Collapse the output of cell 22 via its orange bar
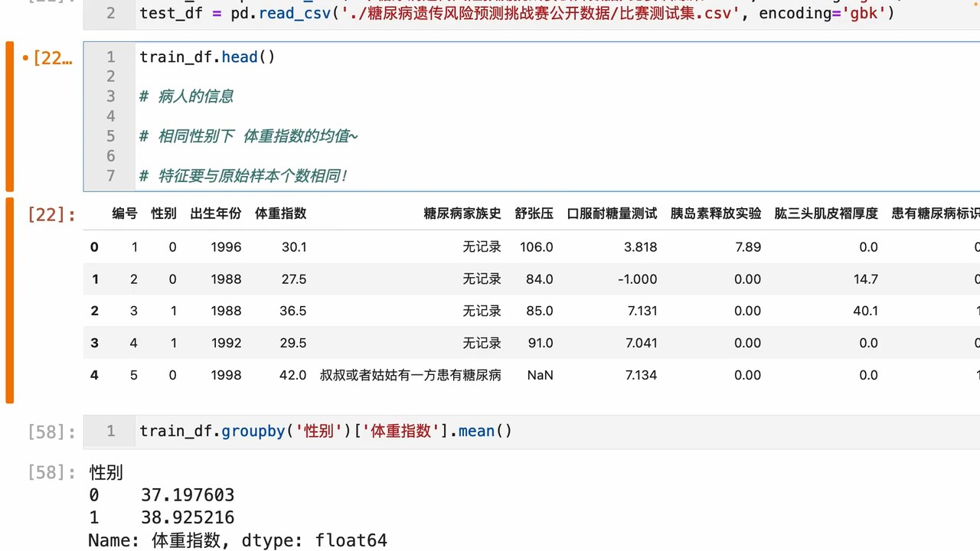 coord(9,300)
